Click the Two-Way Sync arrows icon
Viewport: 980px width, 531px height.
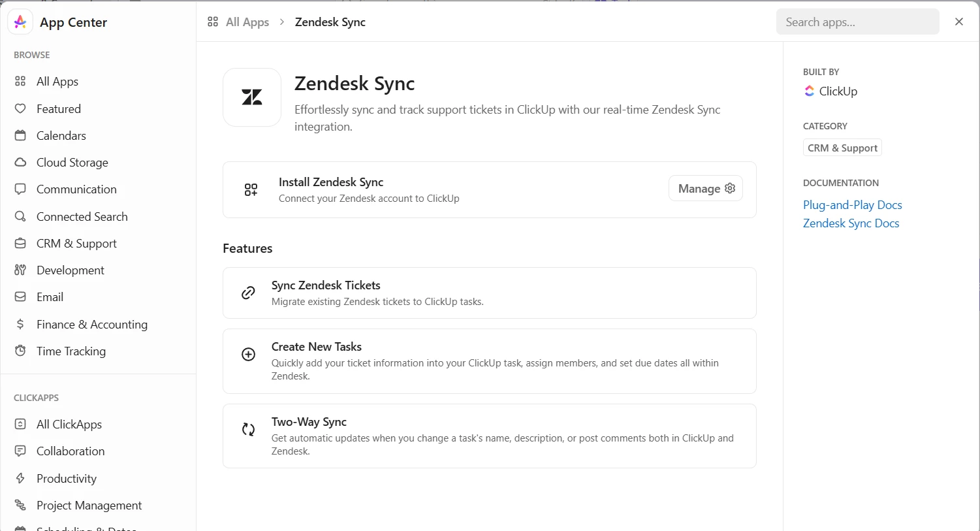pos(248,429)
